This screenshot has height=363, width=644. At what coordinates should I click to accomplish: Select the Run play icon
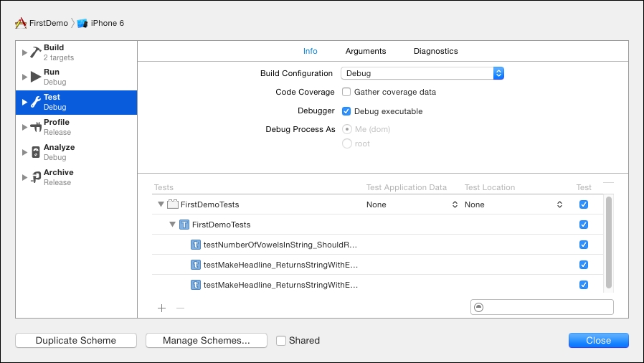pyautogui.click(x=36, y=77)
